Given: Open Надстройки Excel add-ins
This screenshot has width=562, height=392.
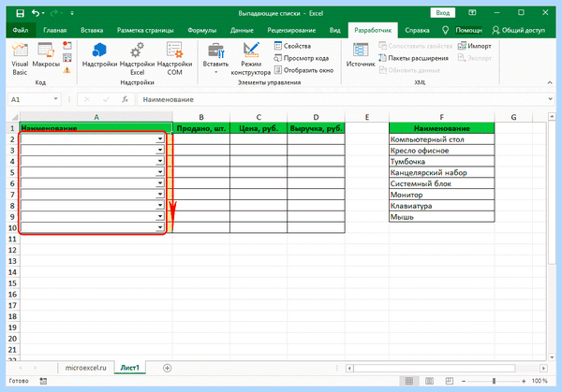Looking at the screenshot, I should click(137, 59).
